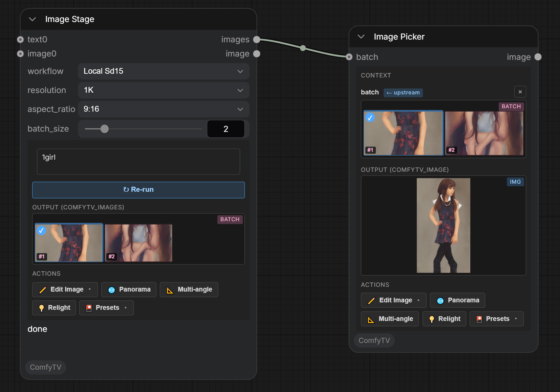Image resolution: width=560 pixels, height=392 pixels.
Task: Click the done status text
Action: click(37, 329)
